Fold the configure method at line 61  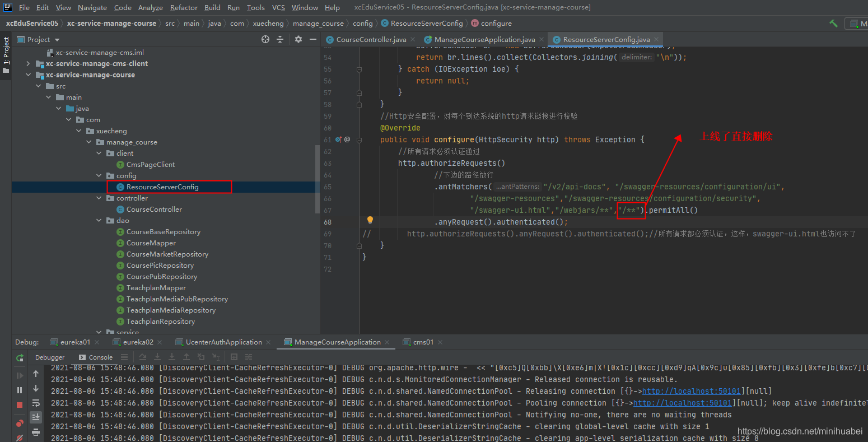click(359, 139)
